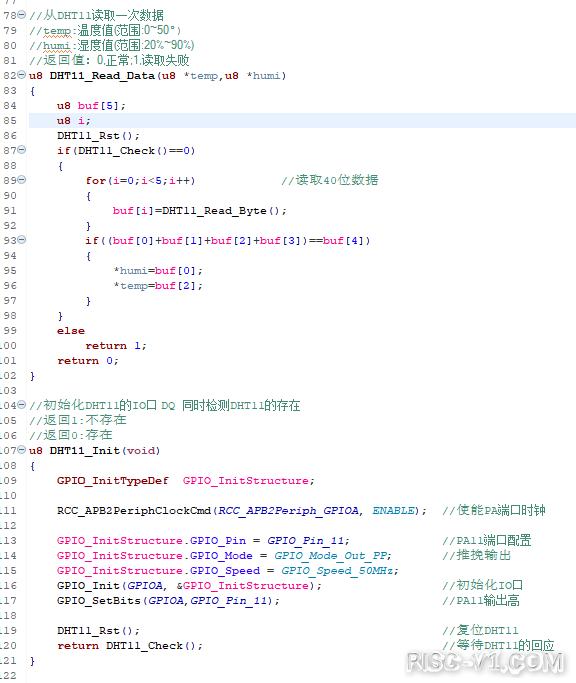Collapse the checksum if block at line 93
This screenshot has height=683, width=576.
[x=21, y=240]
